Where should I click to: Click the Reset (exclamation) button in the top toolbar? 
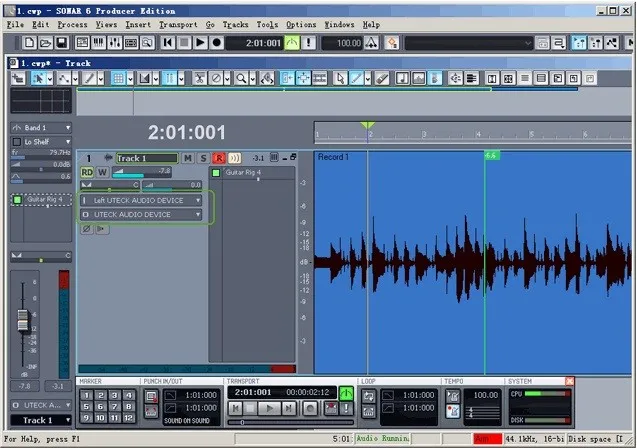308,43
